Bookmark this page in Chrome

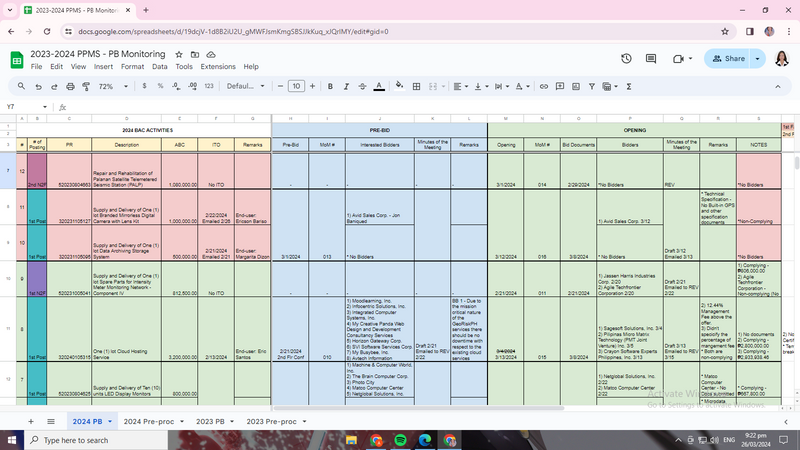[724, 32]
